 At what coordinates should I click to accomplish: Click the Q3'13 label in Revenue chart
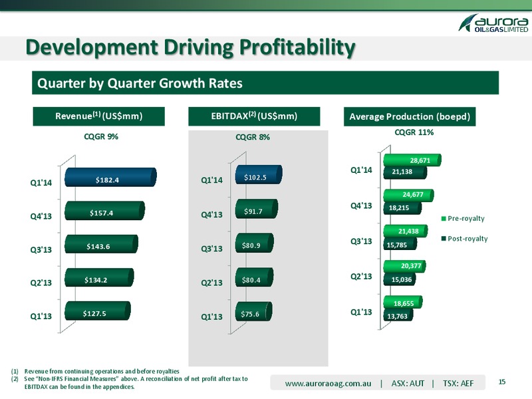tap(41, 250)
